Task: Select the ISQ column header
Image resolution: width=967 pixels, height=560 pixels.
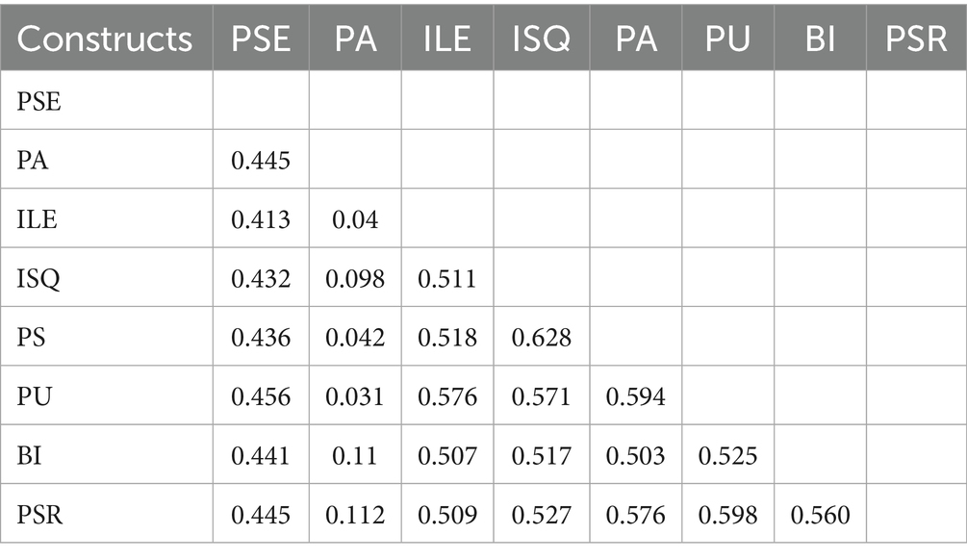Action: pos(542,38)
